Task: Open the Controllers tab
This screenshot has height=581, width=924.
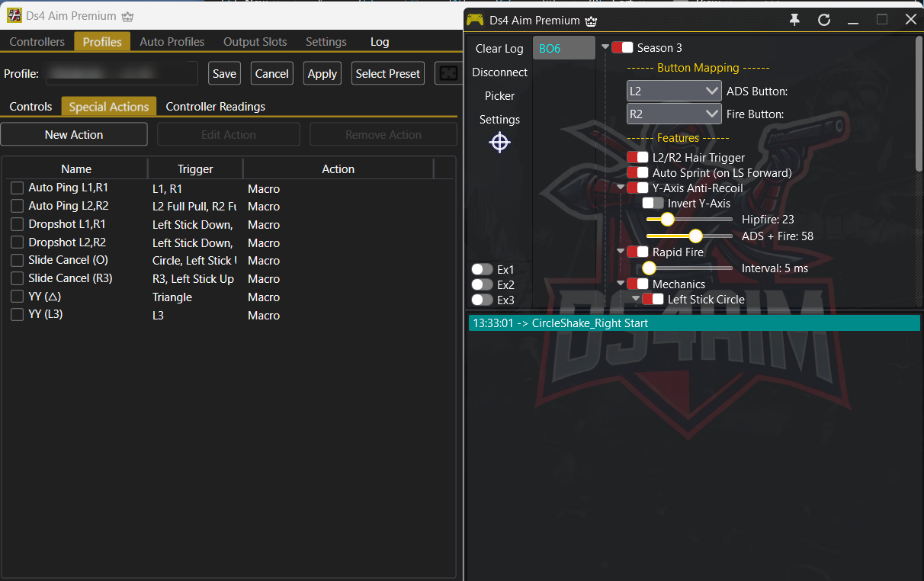Action: (x=37, y=42)
